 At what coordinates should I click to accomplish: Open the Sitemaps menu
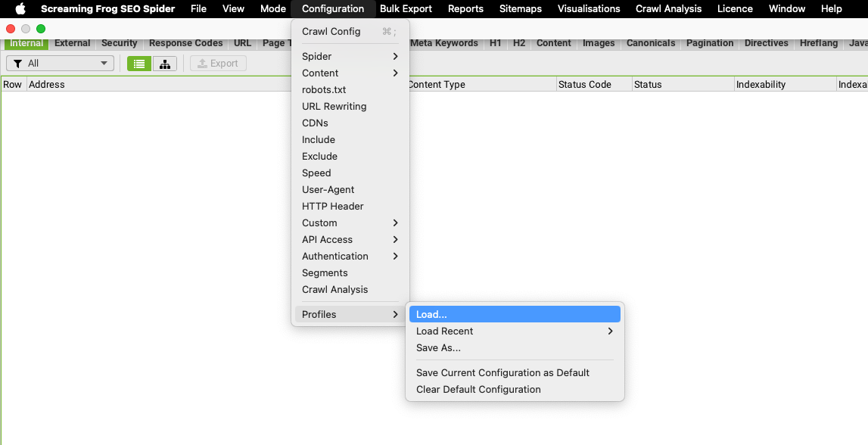(520, 9)
